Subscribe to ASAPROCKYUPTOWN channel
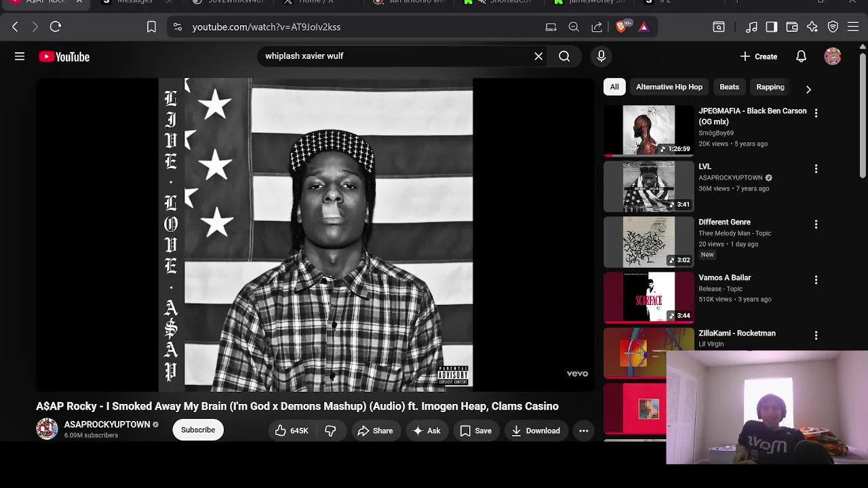 (198, 430)
